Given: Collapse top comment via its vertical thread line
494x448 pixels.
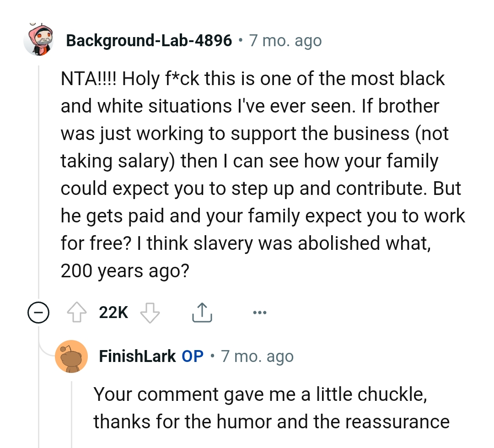Looking at the screenshot, I should click(39, 183).
